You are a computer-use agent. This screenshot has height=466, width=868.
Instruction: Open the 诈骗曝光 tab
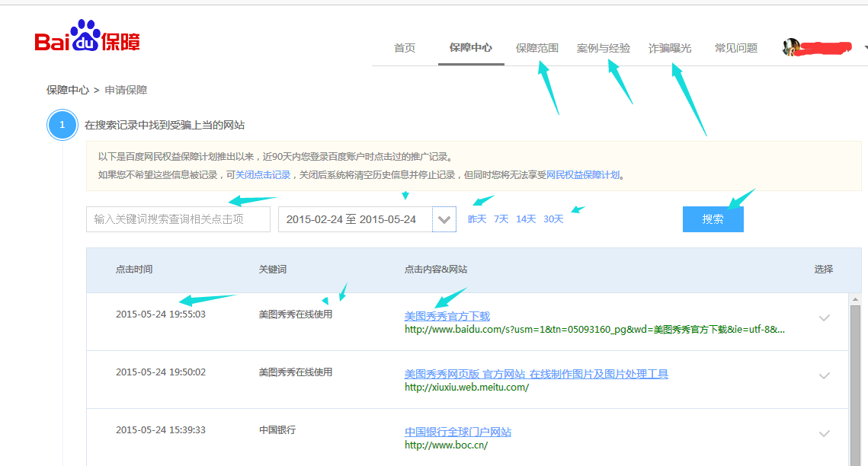pos(670,48)
